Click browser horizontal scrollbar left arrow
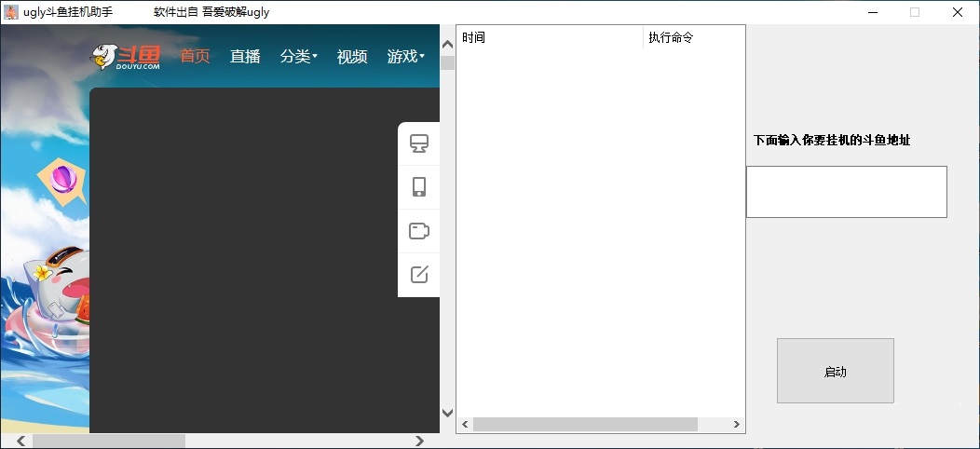Viewport: 980px width, 449px height. click(x=20, y=441)
